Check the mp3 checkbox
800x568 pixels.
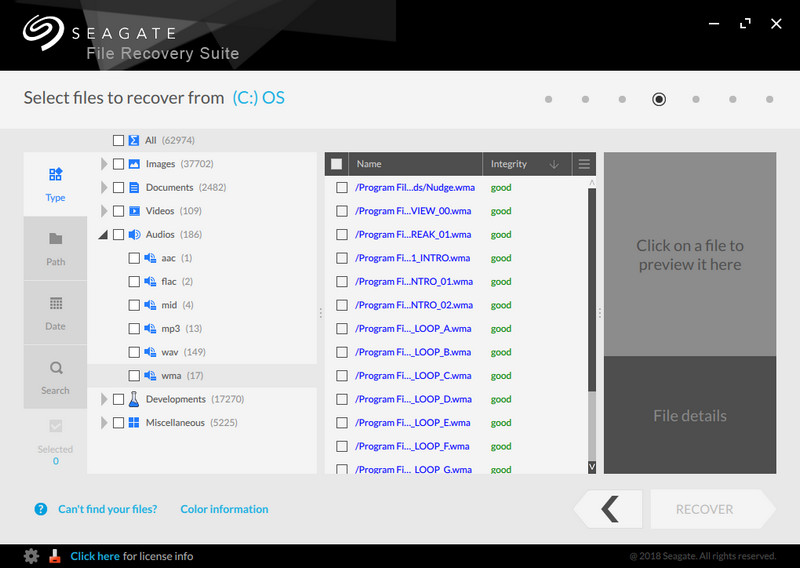[134, 328]
